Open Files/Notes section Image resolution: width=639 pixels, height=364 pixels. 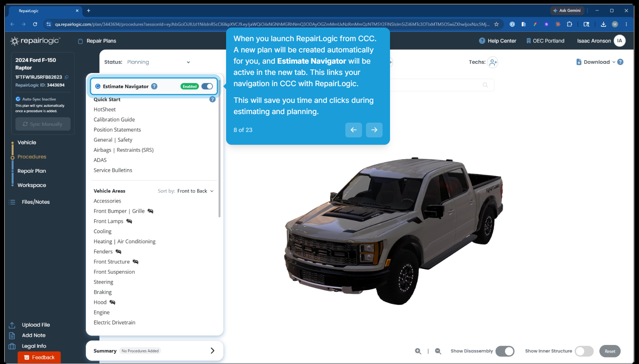36,202
